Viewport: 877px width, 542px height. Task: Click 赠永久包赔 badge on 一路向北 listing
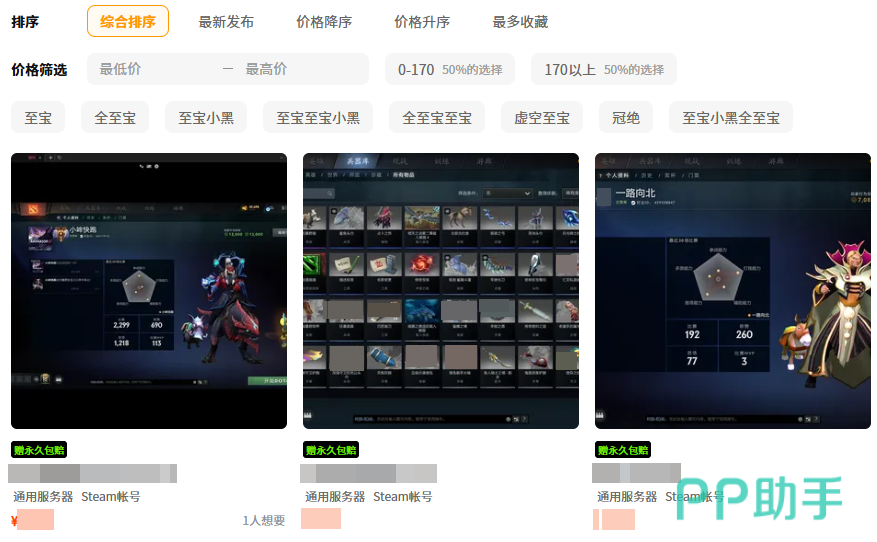pos(623,450)
